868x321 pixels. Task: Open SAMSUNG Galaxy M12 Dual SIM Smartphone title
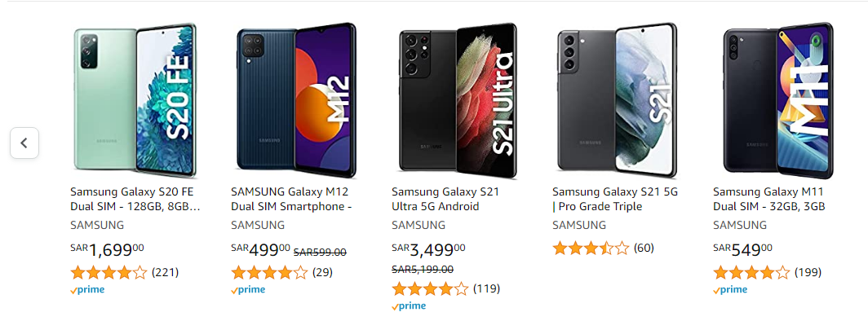pos(292,200)
